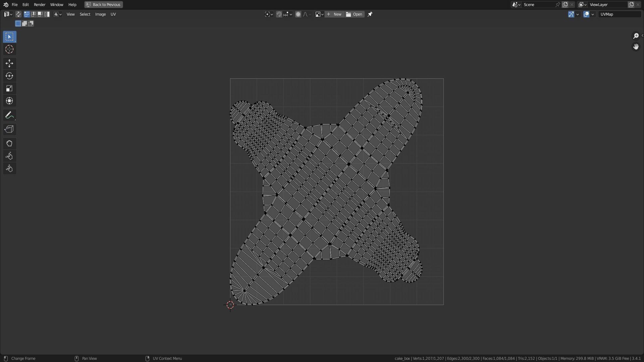Expand the pivot point dropdown
Viewport: 644px width, 362px height.
coord(269,14)
